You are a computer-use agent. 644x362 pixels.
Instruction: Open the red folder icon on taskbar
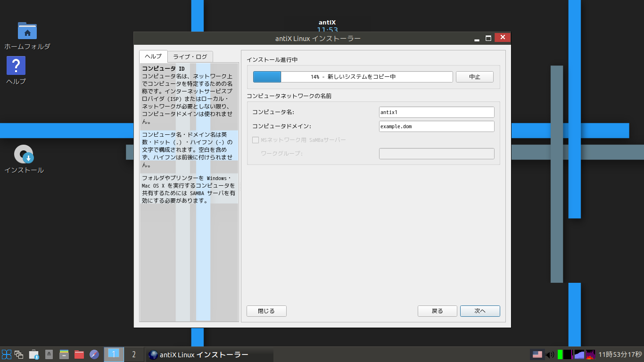[x=79, y=354]
